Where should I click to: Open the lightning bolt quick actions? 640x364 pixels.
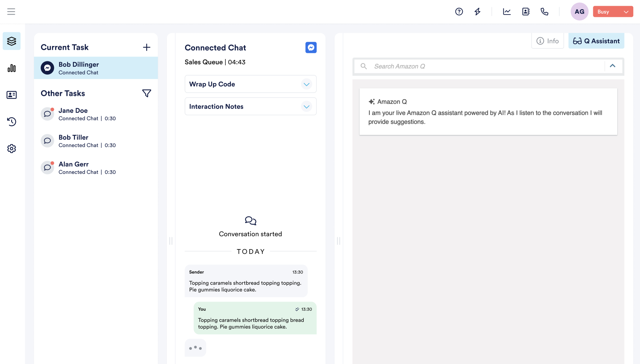tap(477, 12)
